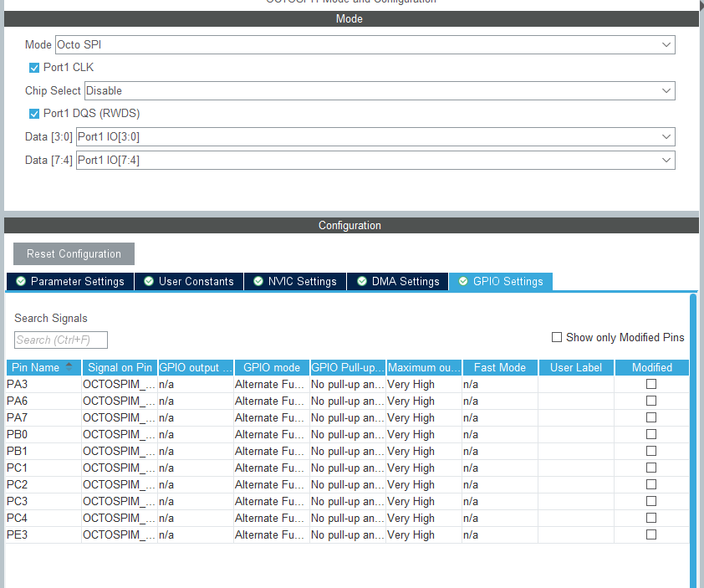The image size is (704, 588).
Task: Click the Very High speed cell for PE3
Action: click(424, 535)
